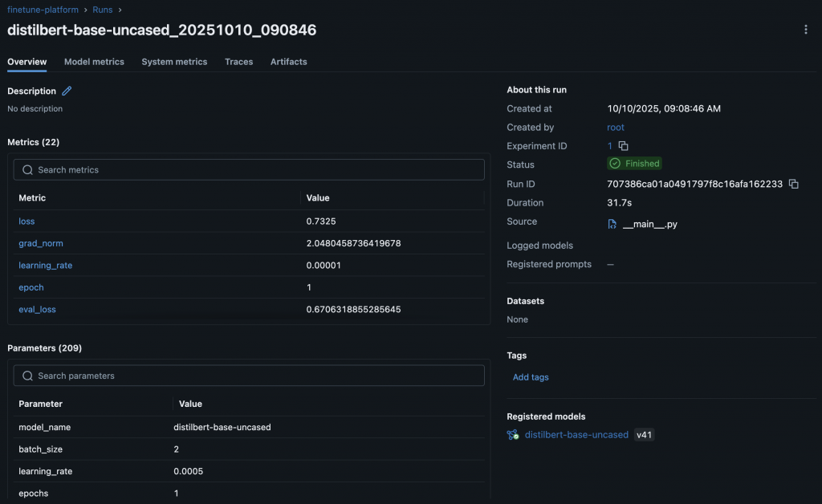The image size is (822, 504).
Task: Click the Metric column header
Action: (32, 198)
